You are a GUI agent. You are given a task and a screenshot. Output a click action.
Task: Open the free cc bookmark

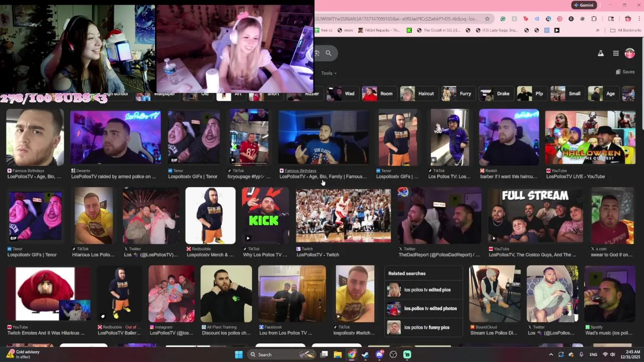coord(324,30)
